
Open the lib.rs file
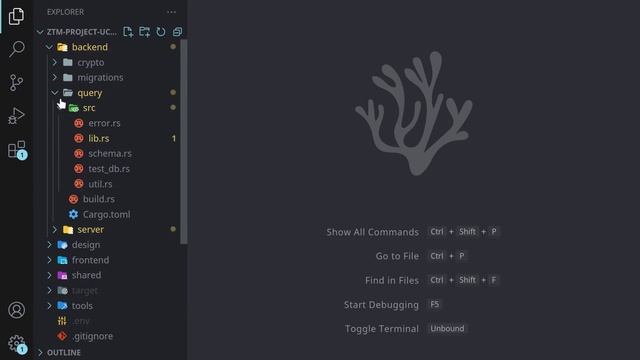(x=99, y=138)
